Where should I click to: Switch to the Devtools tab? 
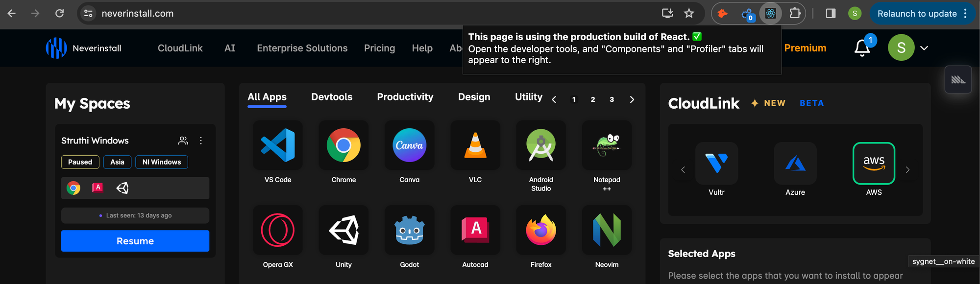tap(332, 97)
